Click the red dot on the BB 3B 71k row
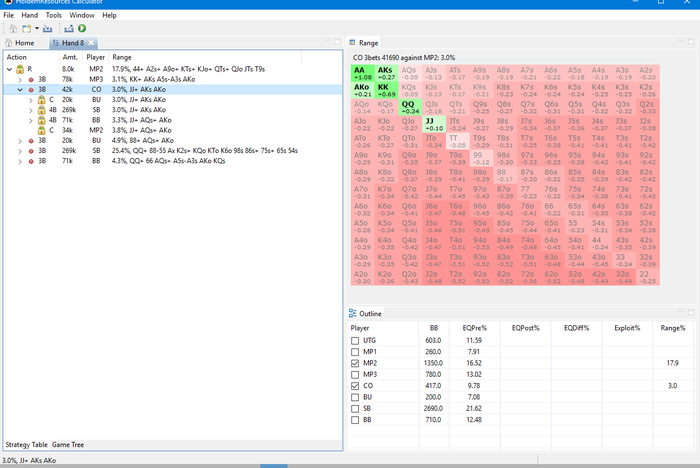The height and width of the screenshot is (468, 700). (31, 161)
